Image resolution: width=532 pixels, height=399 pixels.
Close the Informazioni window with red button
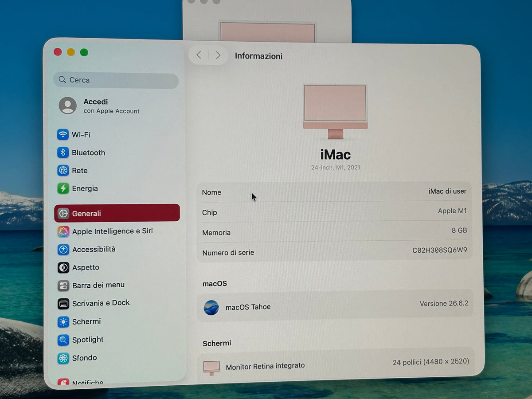(x=58, y=52)
